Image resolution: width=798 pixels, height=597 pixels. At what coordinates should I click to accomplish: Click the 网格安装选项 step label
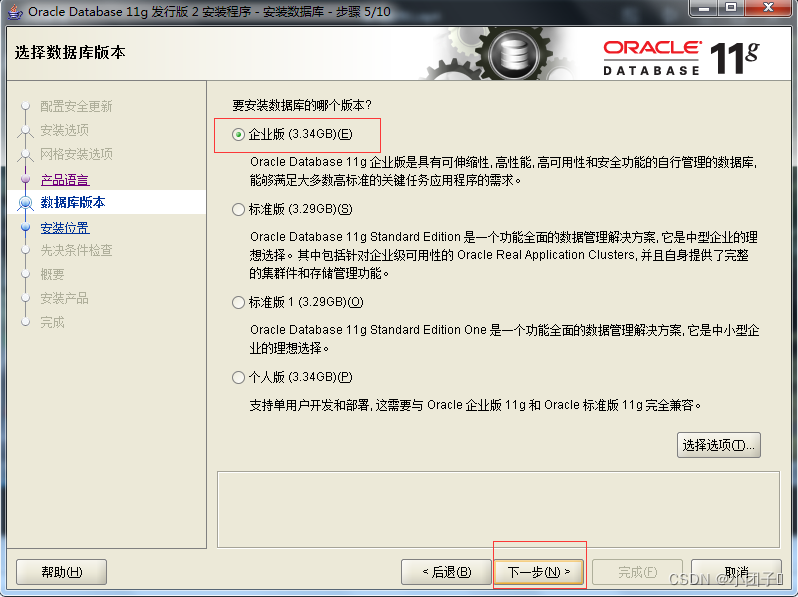coord(76,154)
